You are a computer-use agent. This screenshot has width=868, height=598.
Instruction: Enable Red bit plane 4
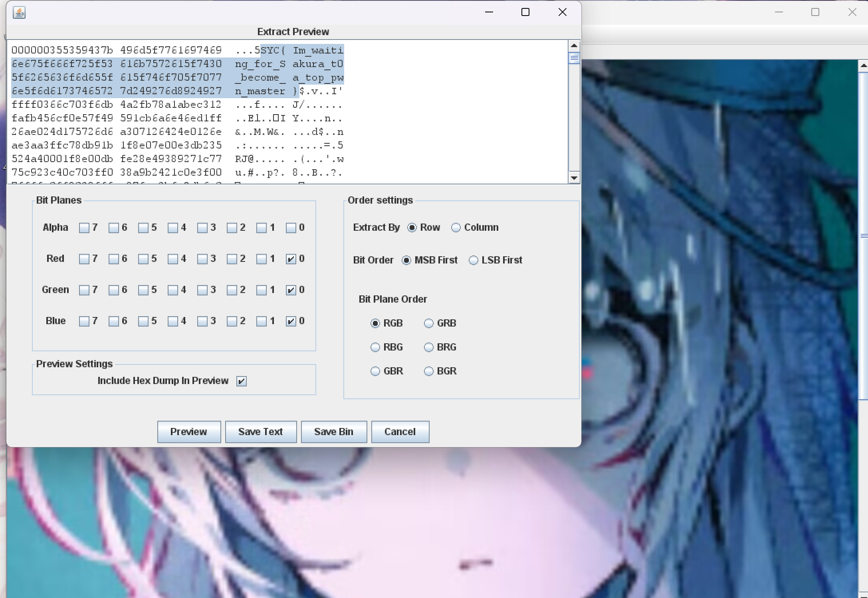172,259
